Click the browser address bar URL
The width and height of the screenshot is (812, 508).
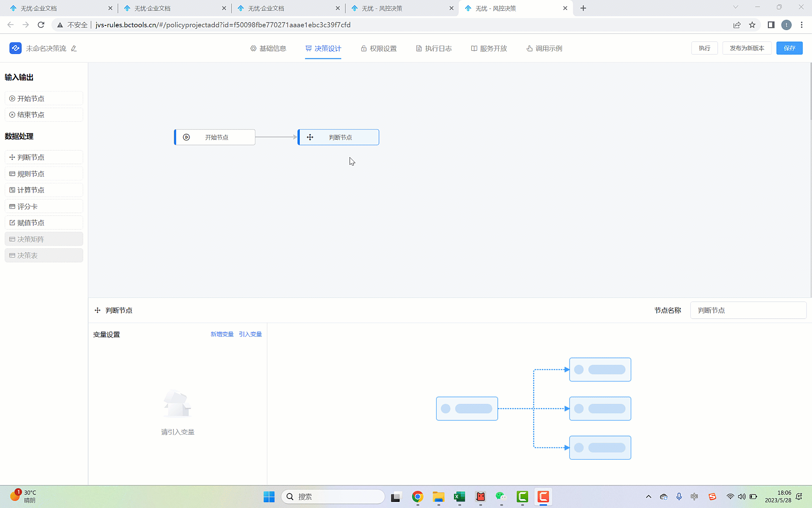point(223,25)
